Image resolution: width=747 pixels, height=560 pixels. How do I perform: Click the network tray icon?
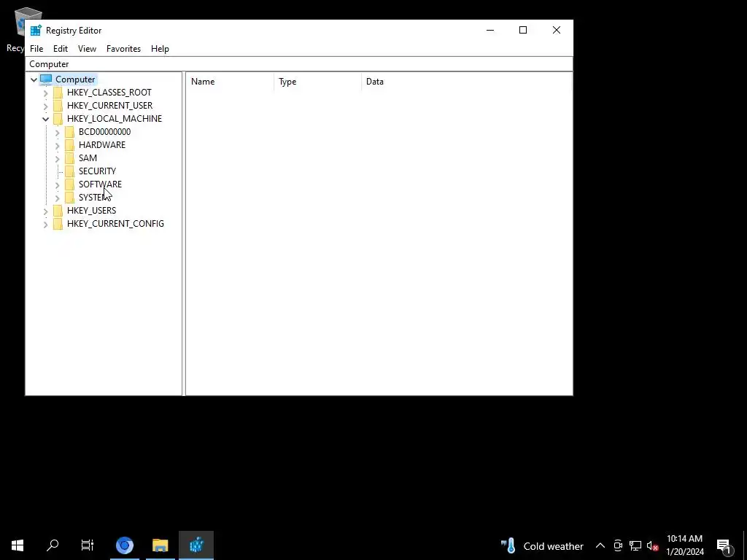[635, 545]
